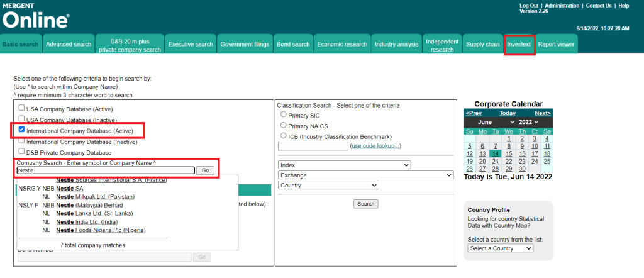Go to previous month with Prev
644x278 pixels.
[474, 113]
